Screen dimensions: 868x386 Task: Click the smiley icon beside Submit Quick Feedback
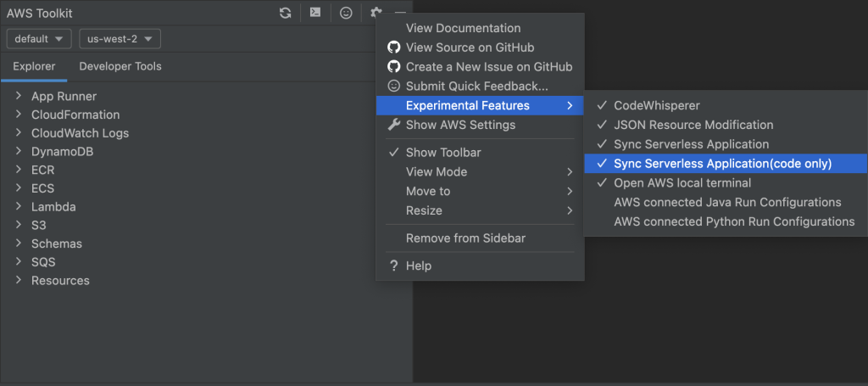point(393,86)
